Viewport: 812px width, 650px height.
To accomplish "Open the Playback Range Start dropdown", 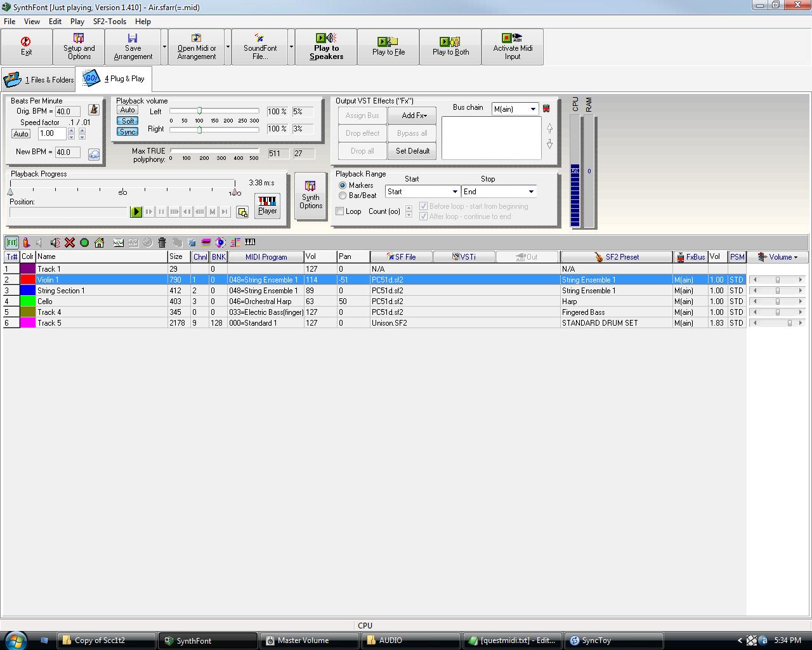I will (455, 192).
